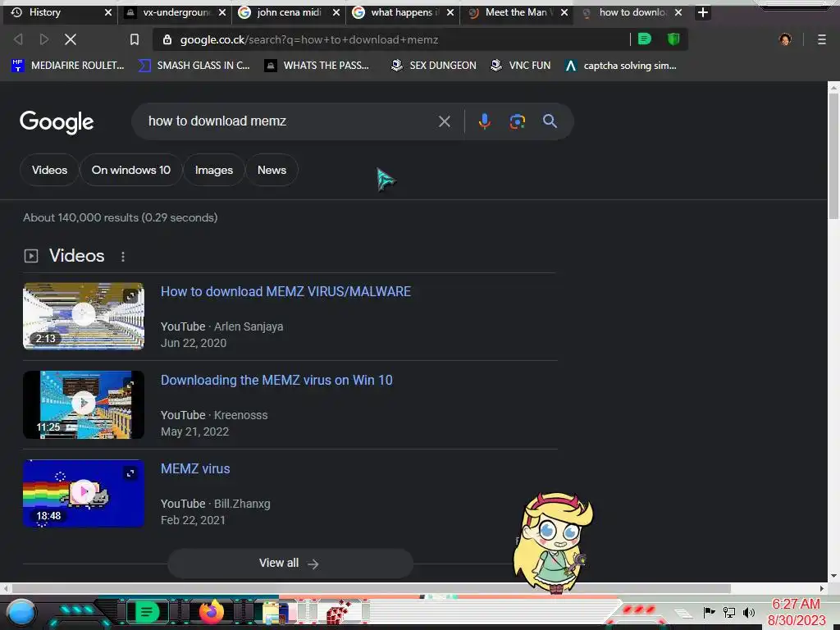
Task: Open WHATS THE PASS... bookmark
Action: coord(317,66)
